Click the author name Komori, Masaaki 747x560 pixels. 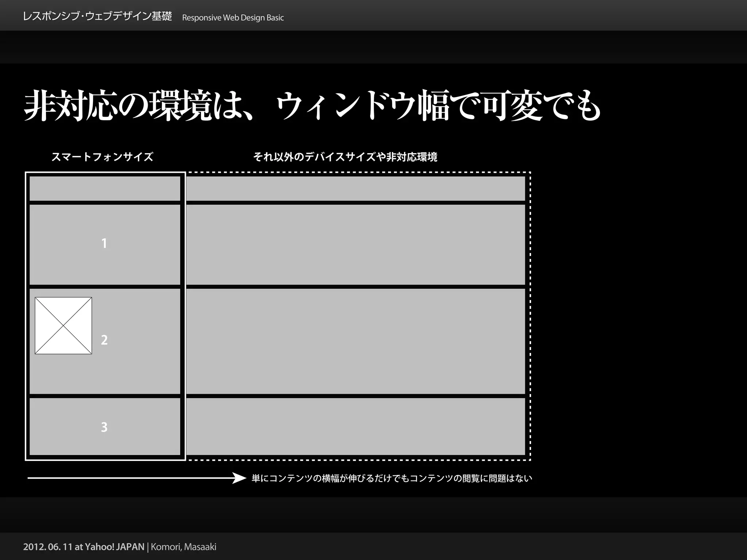pyautogui.click(x=183, y=547)
